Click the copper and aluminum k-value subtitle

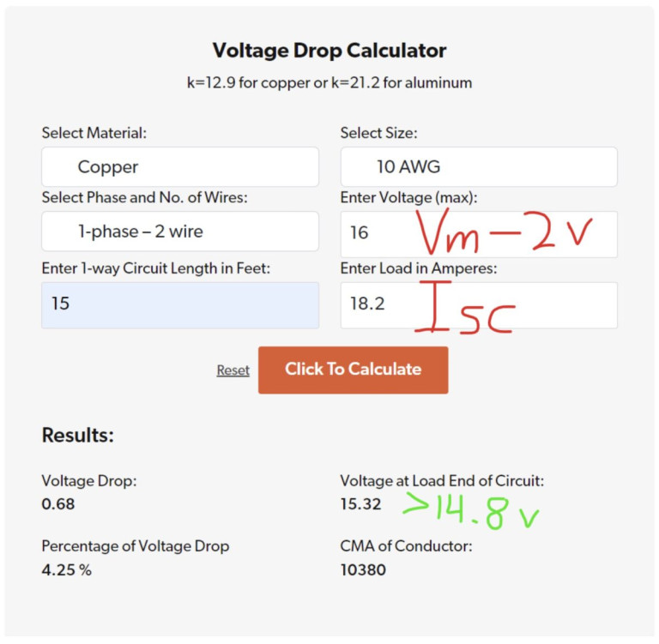[329, 83]
